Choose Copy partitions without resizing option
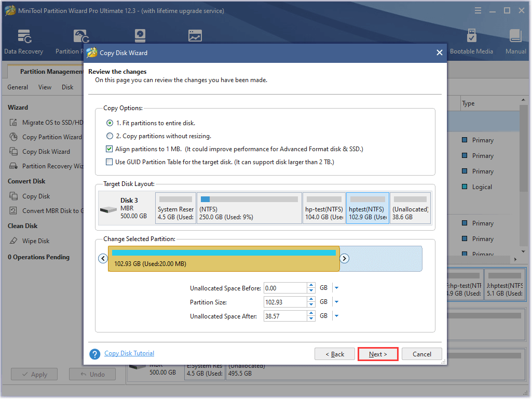 110,136
